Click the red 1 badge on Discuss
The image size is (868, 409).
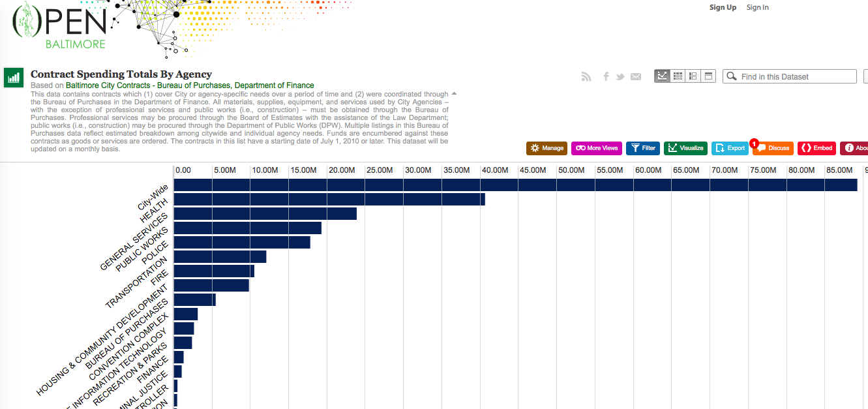[754, 143]
